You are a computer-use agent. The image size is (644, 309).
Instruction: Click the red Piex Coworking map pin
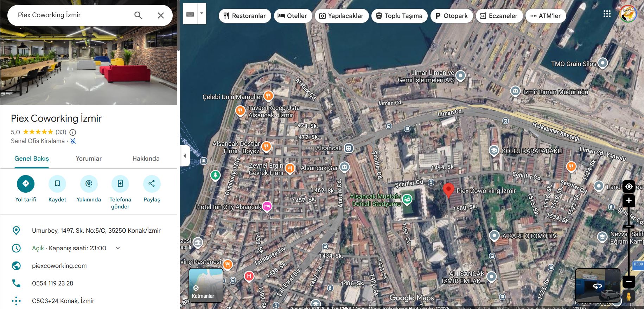tap(448, 191)
